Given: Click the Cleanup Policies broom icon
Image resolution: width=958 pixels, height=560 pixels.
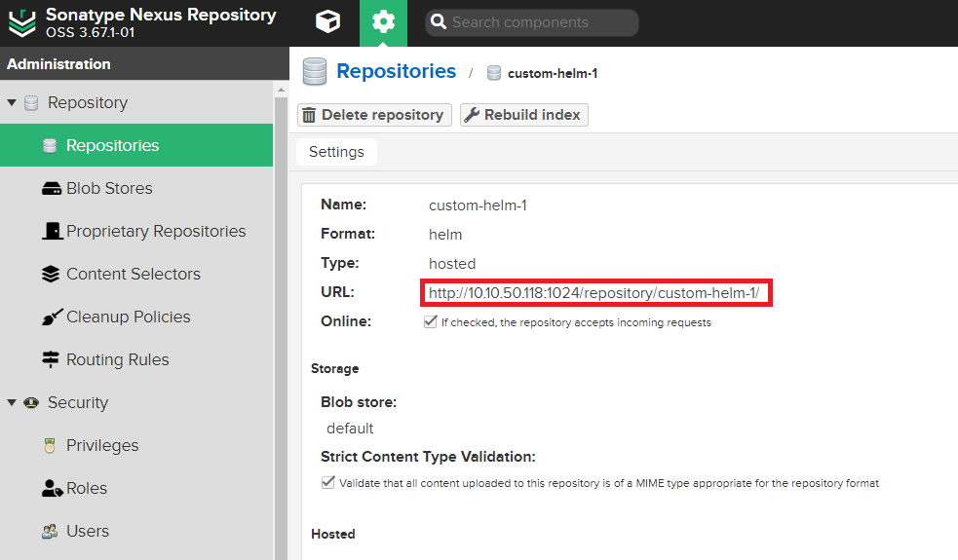Looking at the screenshot, I should point(53,317).
